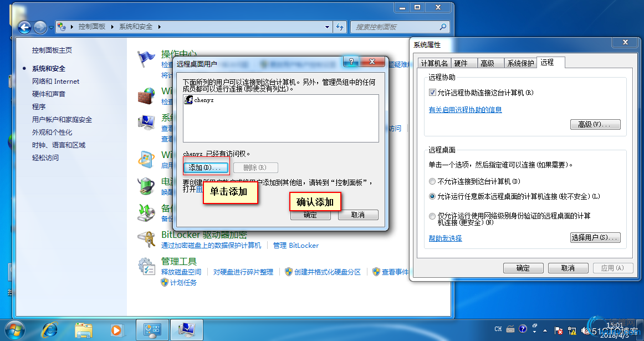
Task: Select 允许运行任意版本远程桌面的计算机连接 radio
Action: [x=432, y=196]
